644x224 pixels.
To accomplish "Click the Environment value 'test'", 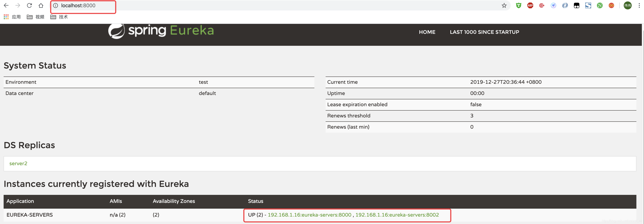I will (x=203, y=82).
